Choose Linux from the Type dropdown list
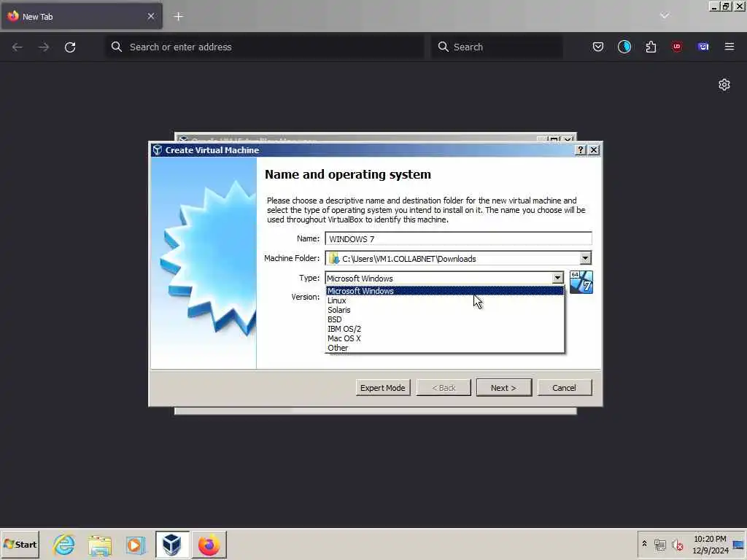Viewport: 747px width, 560px height. click(x=444, y=300)
